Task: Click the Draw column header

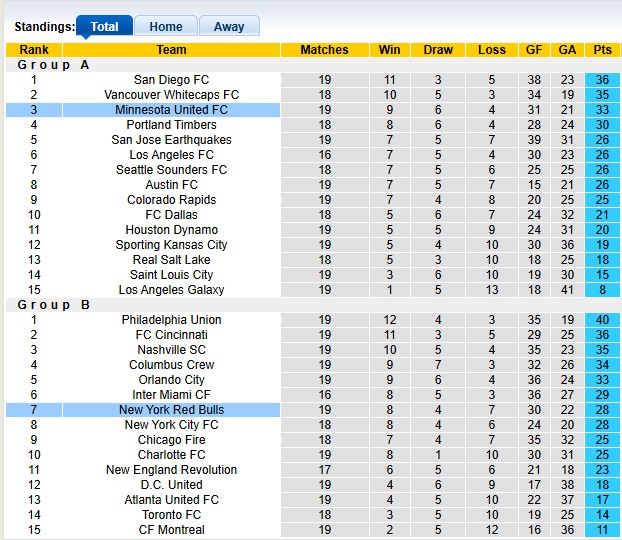Action: point(438,50)
